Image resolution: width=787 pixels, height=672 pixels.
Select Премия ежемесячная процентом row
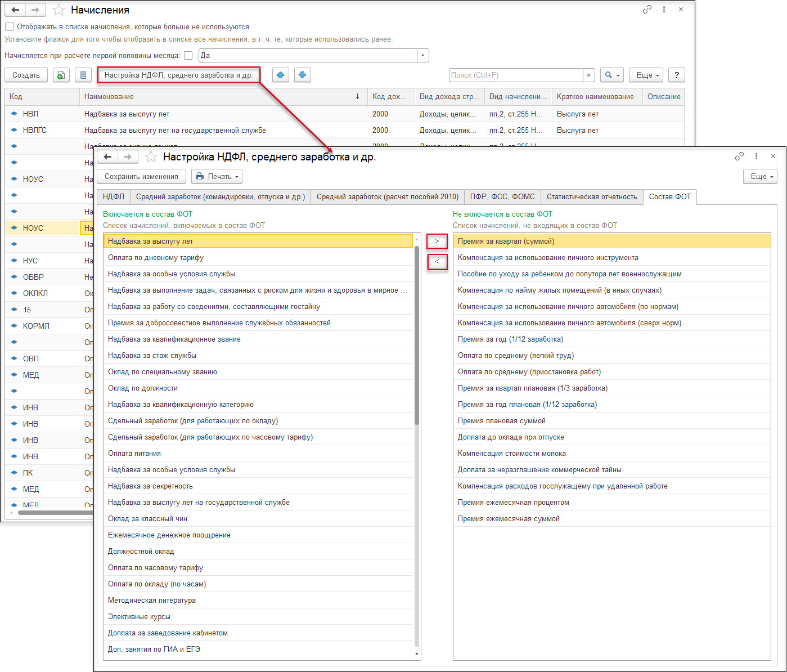coord(612,502)
